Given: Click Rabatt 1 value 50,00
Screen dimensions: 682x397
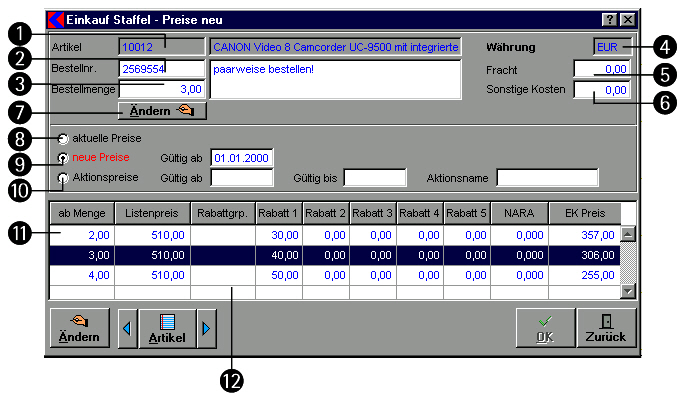Looking at the screenshot, I should (x=279, y=275).
